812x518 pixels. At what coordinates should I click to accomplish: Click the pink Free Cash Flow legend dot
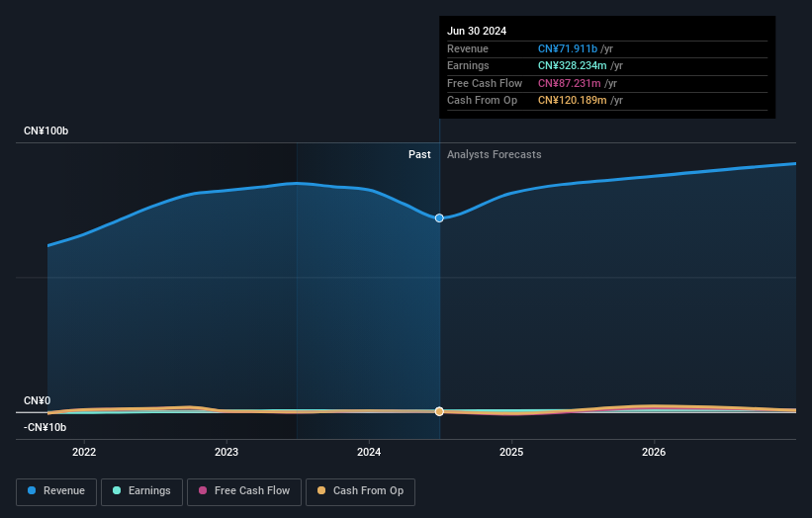[203, 490]
